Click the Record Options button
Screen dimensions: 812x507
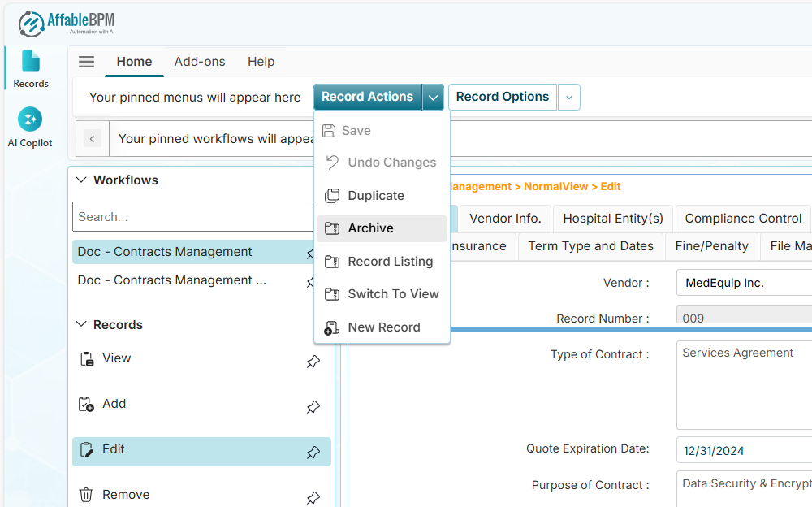502,97
